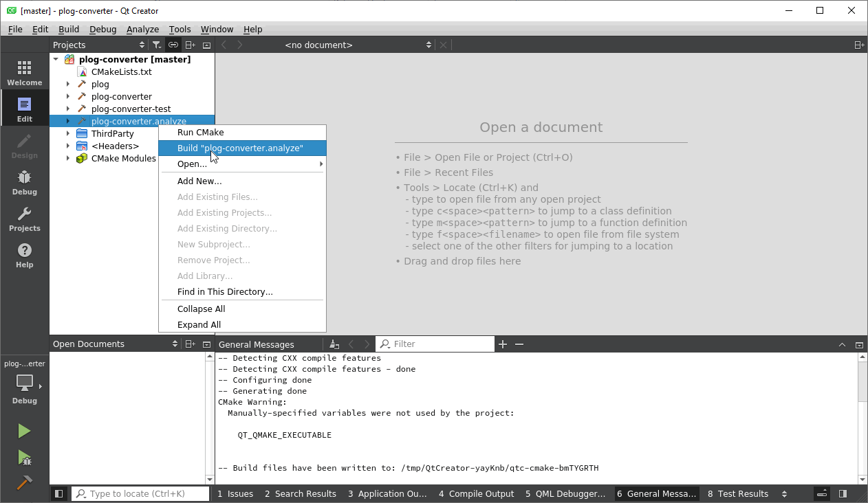Choose Add New... in the context menu
Viewport: 868px width, 503px height.
(x=242, y=181)
